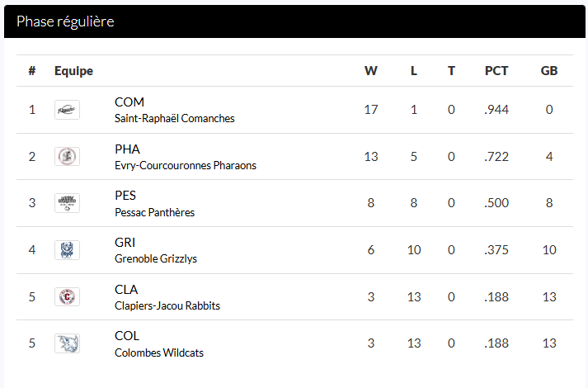Click the Clapiers-Jacou Rabbits team logo
Viewport: 588px width, 388px height.
click(x=67, y=297)
